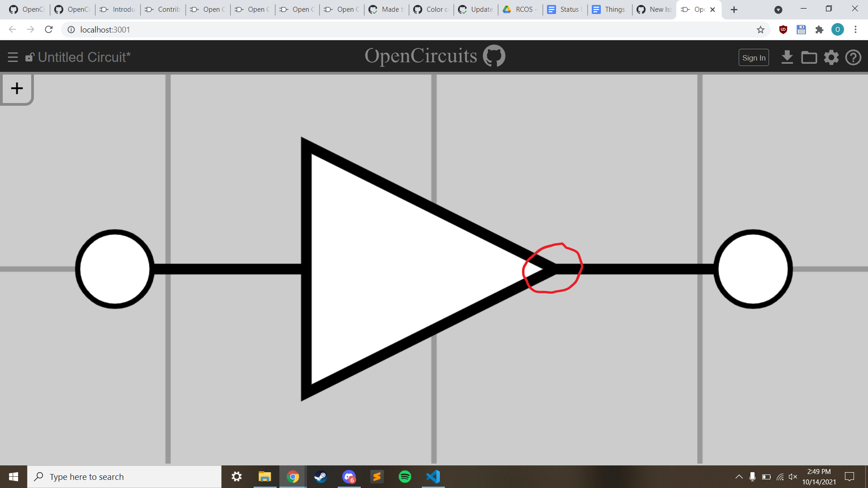Open the circuit component add menu
The height and width of the screenshot is (488, 868).
coord(17,88)
